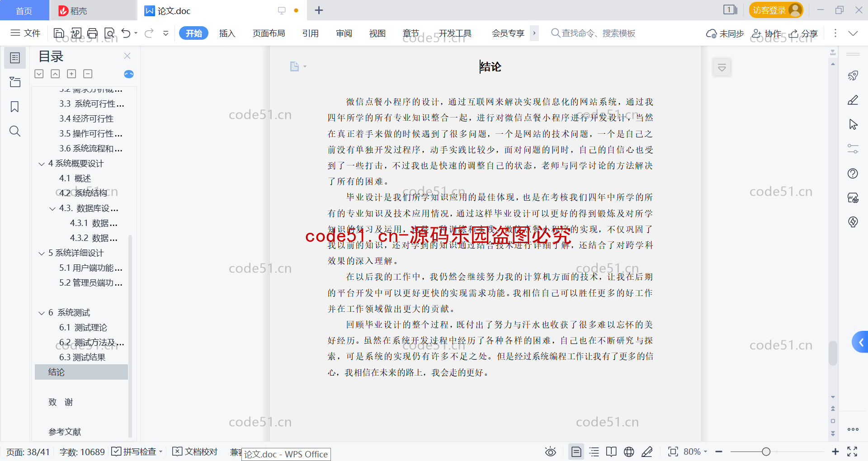Click the 字数: 10689 word count
This screenshot has height=461, width=868.
point(82,452)
